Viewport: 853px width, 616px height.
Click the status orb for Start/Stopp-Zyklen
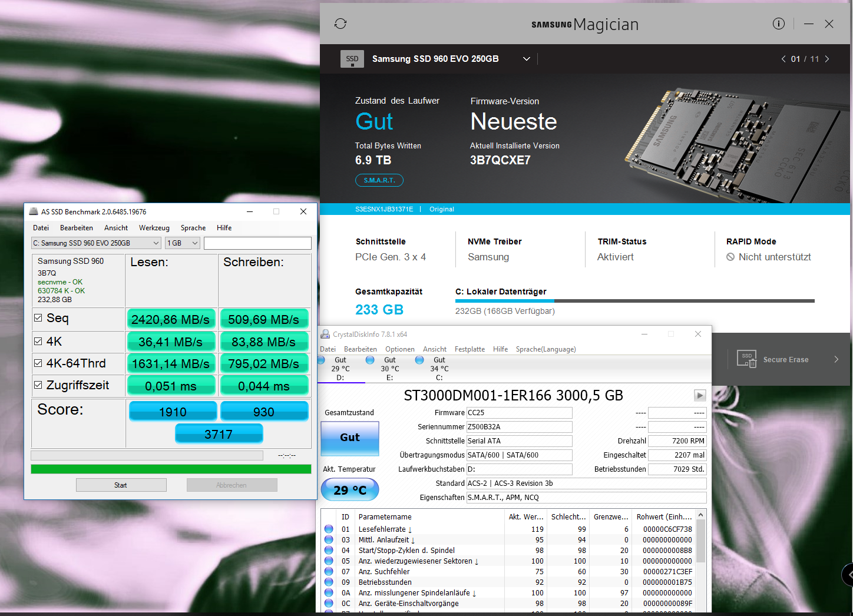pos(329,550)
